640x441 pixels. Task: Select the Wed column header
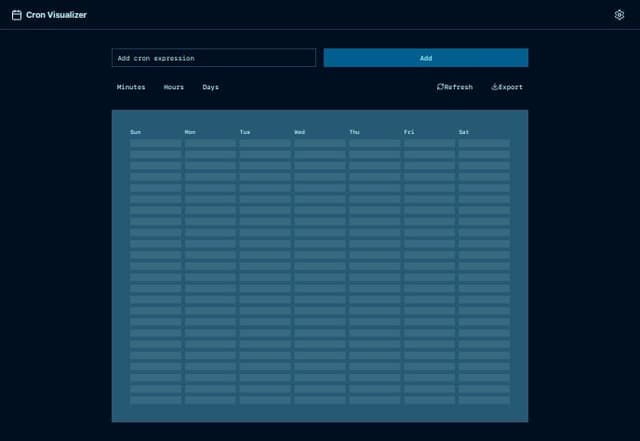tap(300, 132)
